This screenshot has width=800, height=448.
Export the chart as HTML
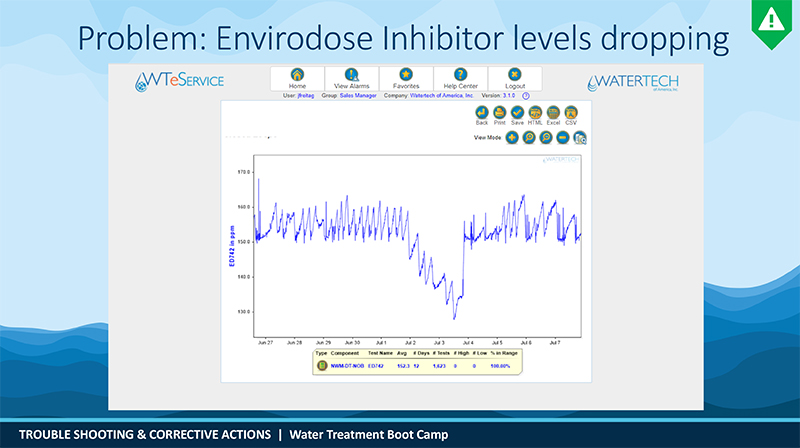[535, 115]
